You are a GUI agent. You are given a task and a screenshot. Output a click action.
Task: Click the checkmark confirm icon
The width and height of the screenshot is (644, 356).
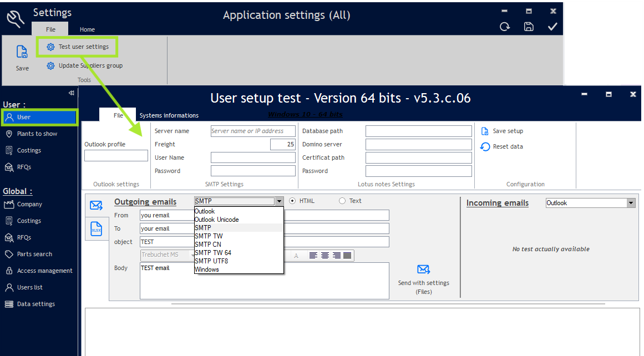(x=552, y=27)
